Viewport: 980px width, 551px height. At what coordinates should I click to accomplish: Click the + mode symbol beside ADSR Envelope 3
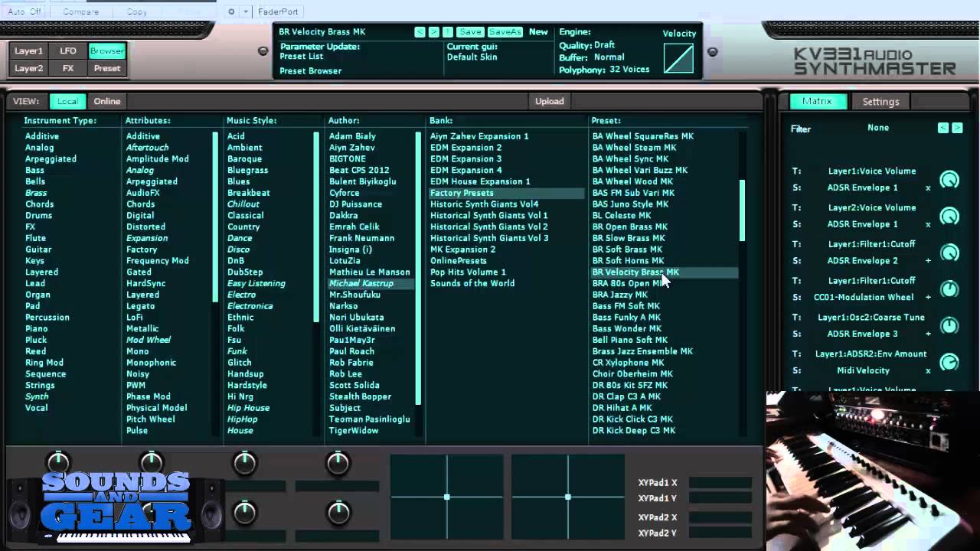click(x=928, y=334)
